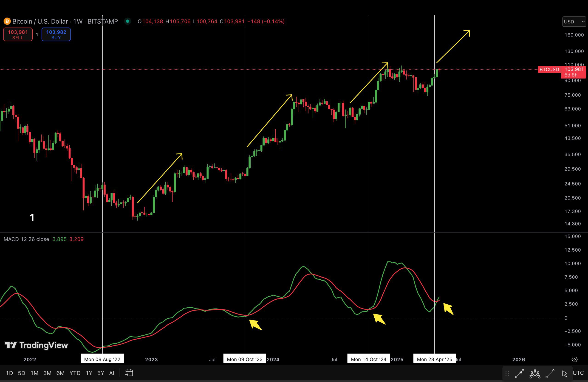Click the green market status dot
The image size is (588, 382).
[x=127, y=22]
